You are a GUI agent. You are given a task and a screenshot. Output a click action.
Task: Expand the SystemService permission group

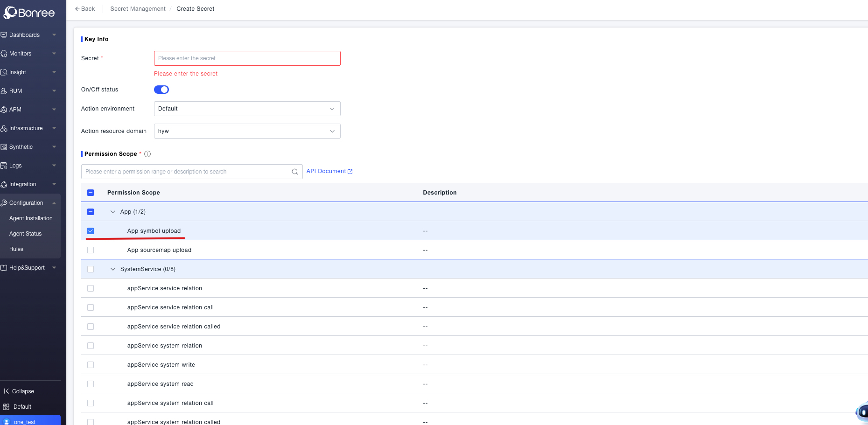tap(112, 269)
